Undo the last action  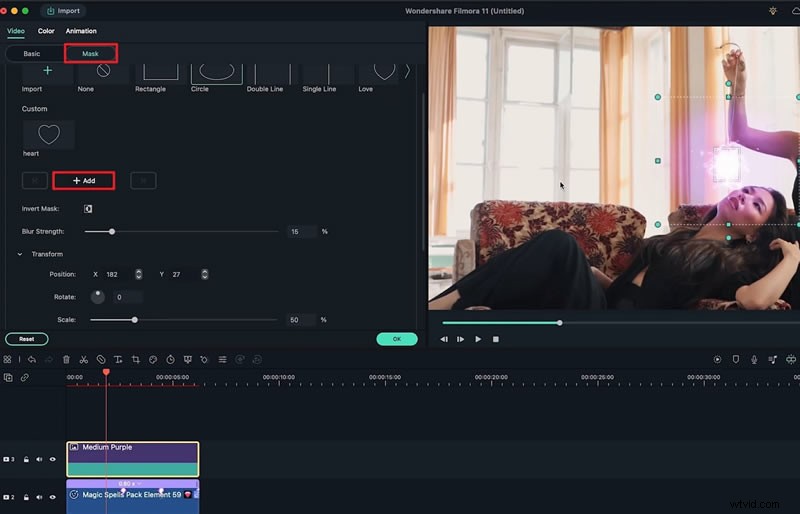click(32, 360)
